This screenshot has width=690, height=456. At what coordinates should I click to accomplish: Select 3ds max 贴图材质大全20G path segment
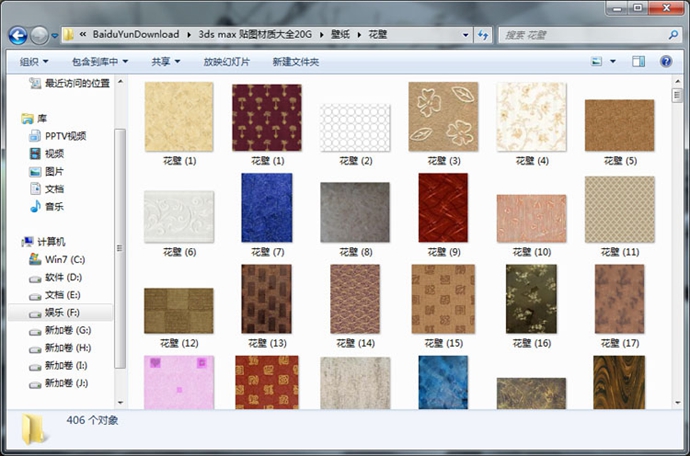(x=255, y=34)
